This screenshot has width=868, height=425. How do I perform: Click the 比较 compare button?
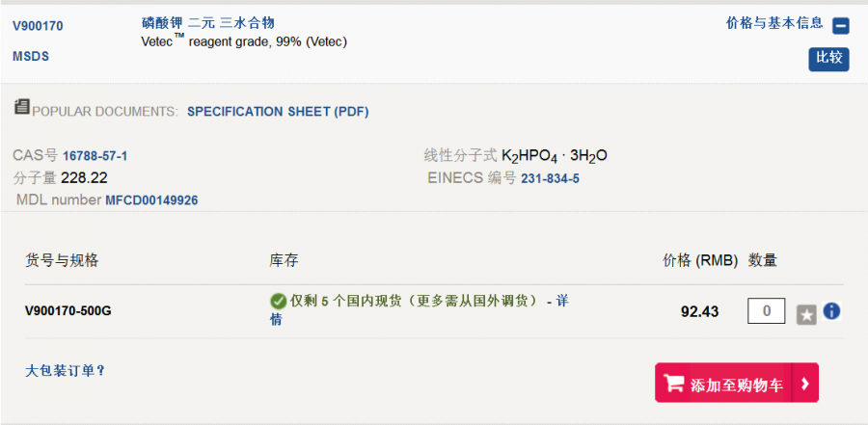[828, 59]
